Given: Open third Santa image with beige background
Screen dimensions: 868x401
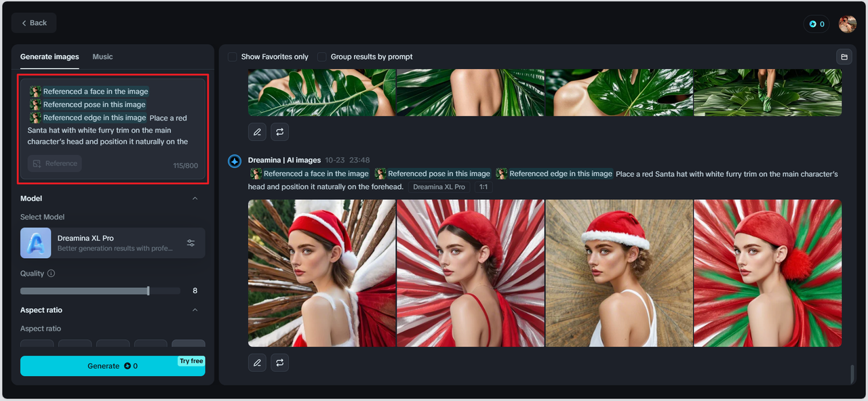Looking at the screenshot, I should tap(619, 273).
